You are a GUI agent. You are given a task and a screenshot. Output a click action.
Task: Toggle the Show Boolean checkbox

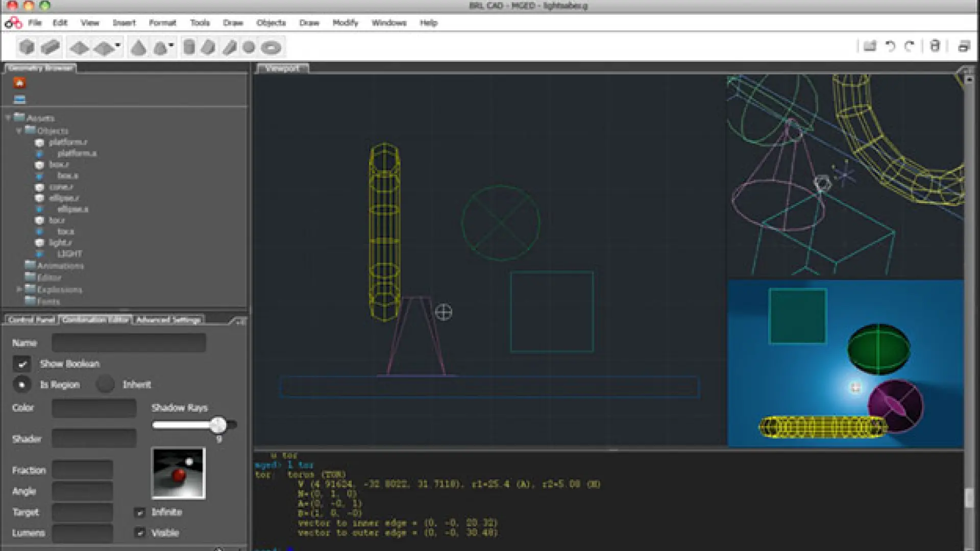click(x=22, y=364)
